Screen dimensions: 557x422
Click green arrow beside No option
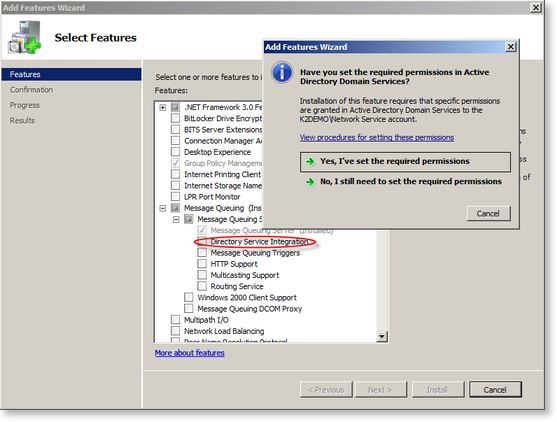click(x=310, y=182)
